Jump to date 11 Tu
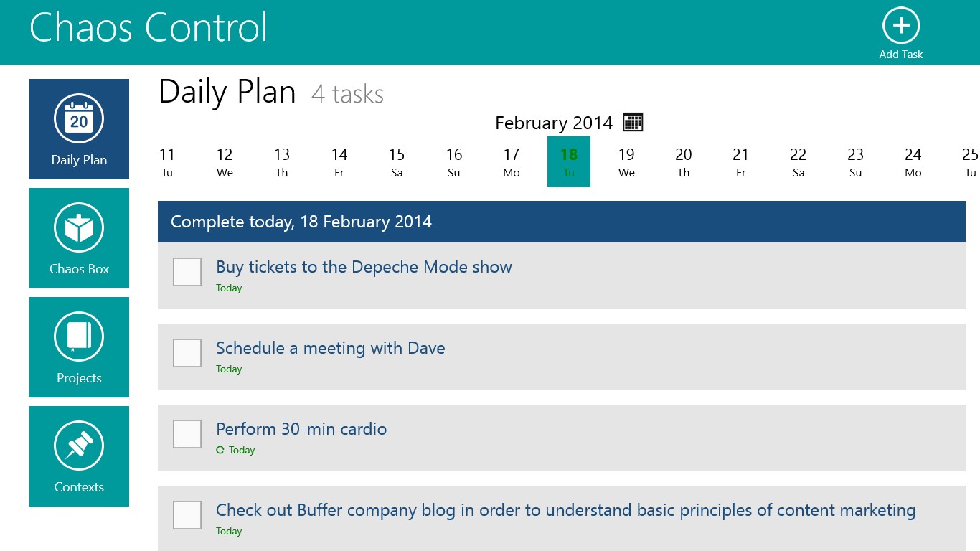980x551 pixels. pyautogui.click(x=167, y=162)
